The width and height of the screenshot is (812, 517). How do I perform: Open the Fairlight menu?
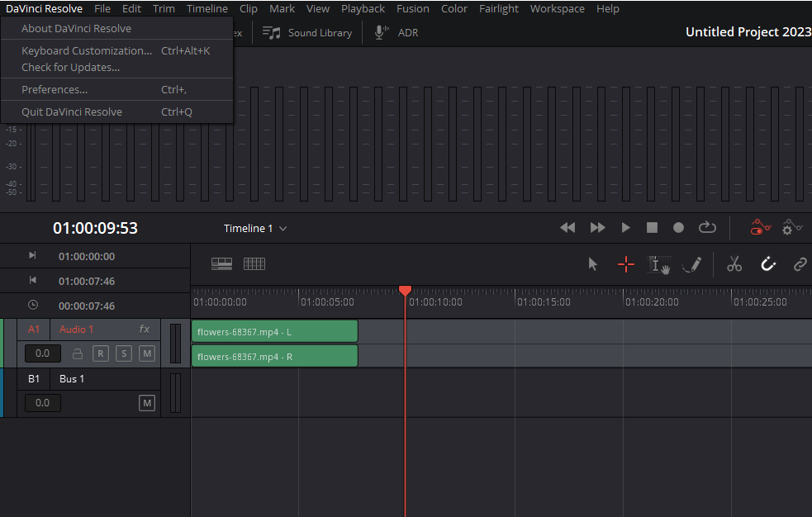[499, 9]
